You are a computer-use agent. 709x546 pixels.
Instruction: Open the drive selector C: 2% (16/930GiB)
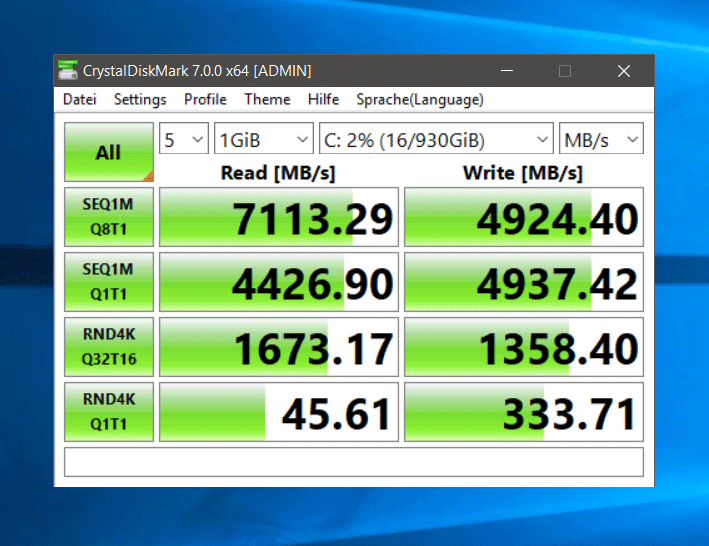[x=436, y=138]
